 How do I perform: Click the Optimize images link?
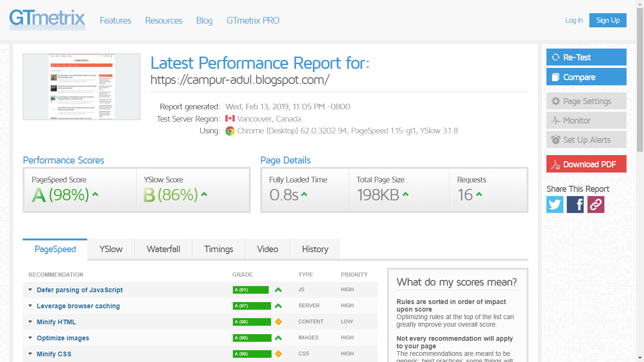(x=63, y=338)
